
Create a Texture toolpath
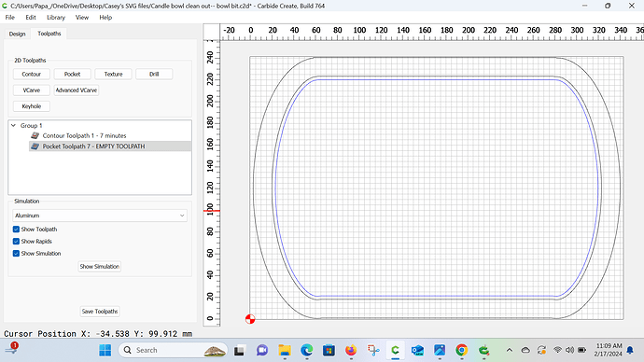[x=113, y=74]
